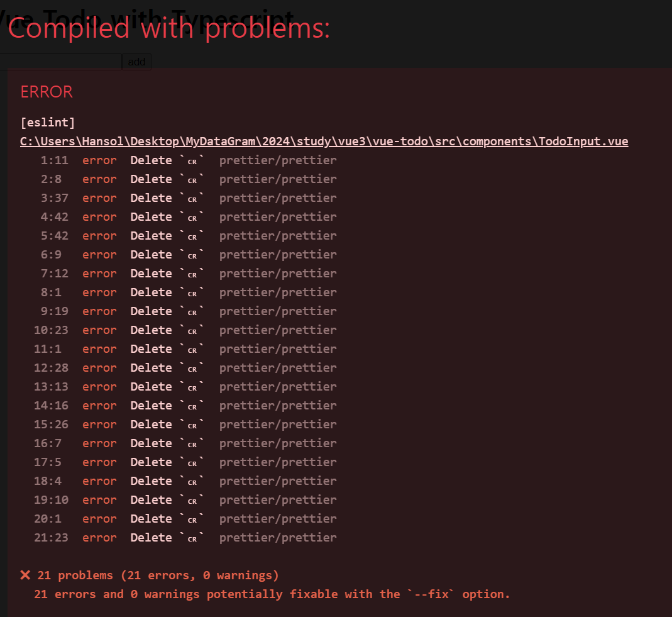Click the CR symbol on line 6:9
Image resolution: width=672 pixels, height=617 pixels.
coord(192,257)
